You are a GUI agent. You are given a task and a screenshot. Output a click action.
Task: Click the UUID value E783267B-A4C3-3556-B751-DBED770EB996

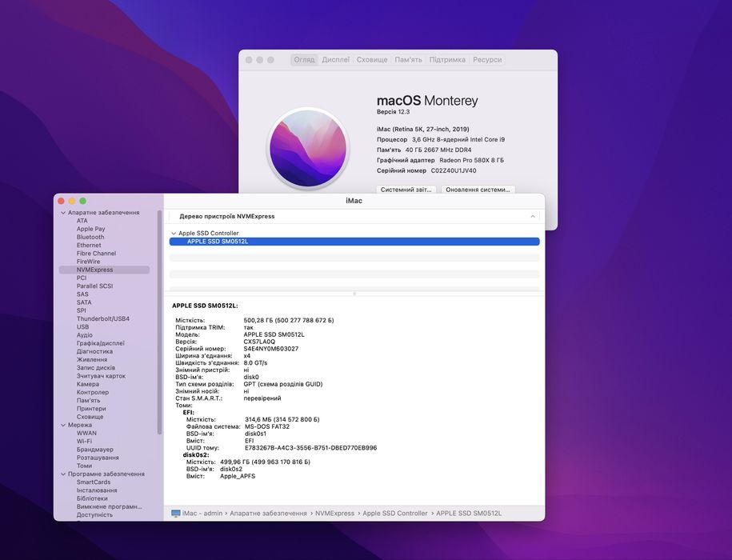tap(310, 447)
